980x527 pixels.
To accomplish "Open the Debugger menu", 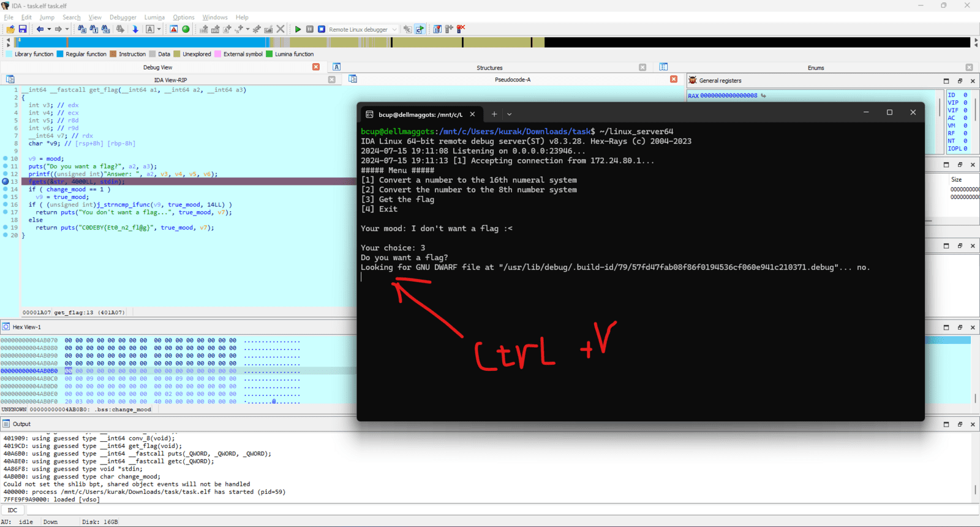I will pos(123,17).
